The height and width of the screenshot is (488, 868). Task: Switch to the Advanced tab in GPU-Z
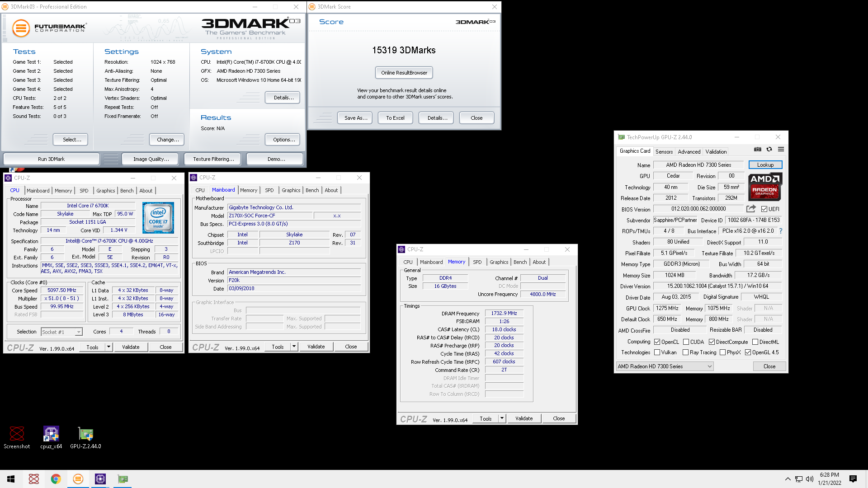point(689,152)
